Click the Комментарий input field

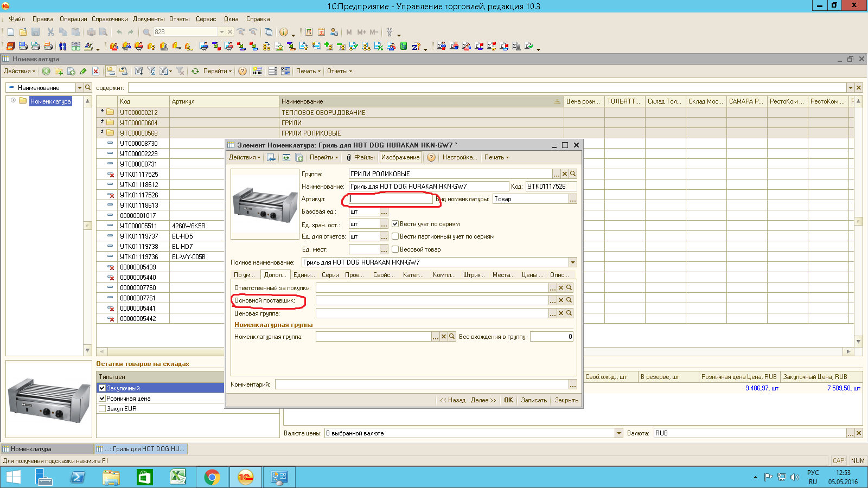click(x=422, y=384)
